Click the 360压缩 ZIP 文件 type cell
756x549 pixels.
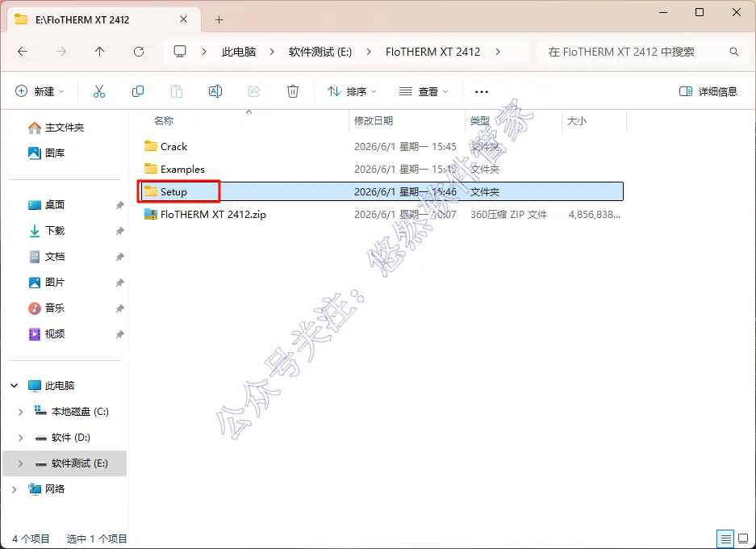[508, 214]
